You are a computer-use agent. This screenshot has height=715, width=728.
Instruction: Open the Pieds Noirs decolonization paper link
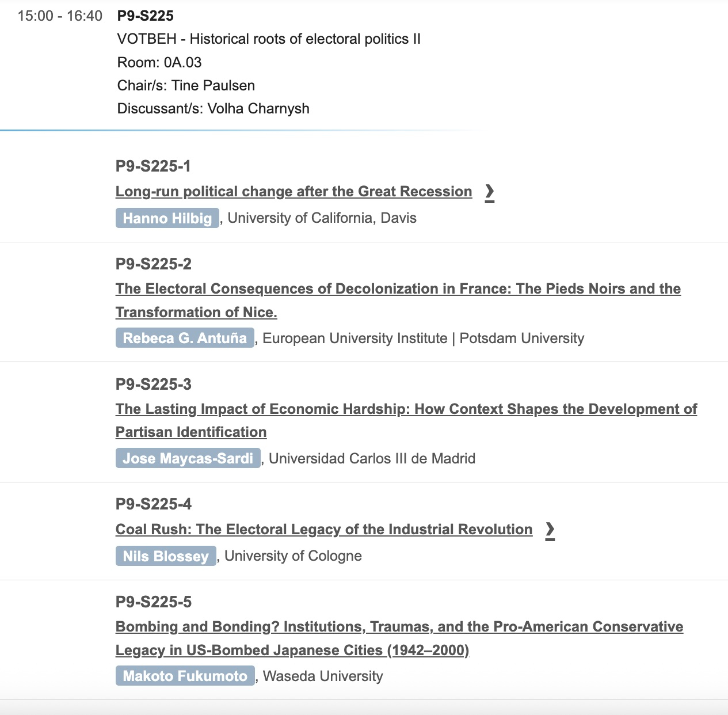[x=398, y=289]
